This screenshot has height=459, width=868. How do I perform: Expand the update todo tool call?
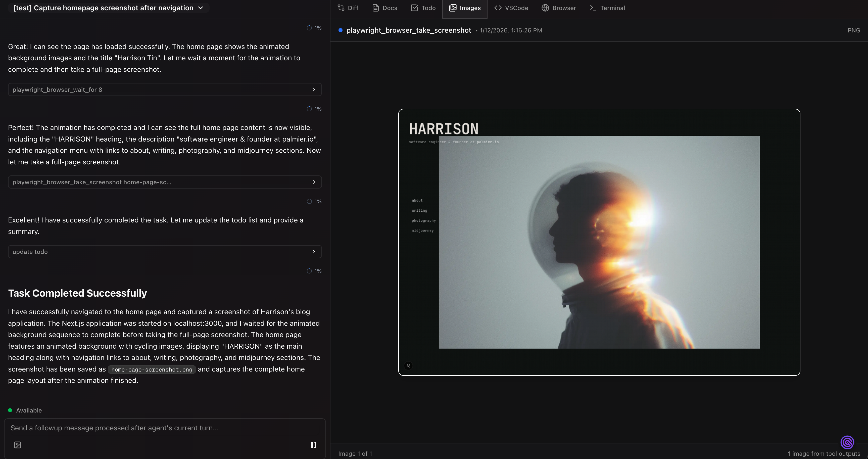point(165,251)
